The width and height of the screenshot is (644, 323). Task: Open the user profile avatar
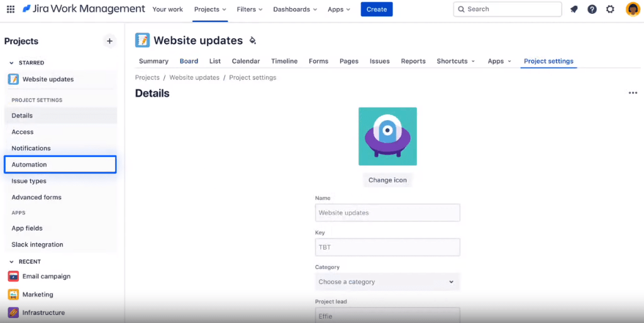point(633,9)
